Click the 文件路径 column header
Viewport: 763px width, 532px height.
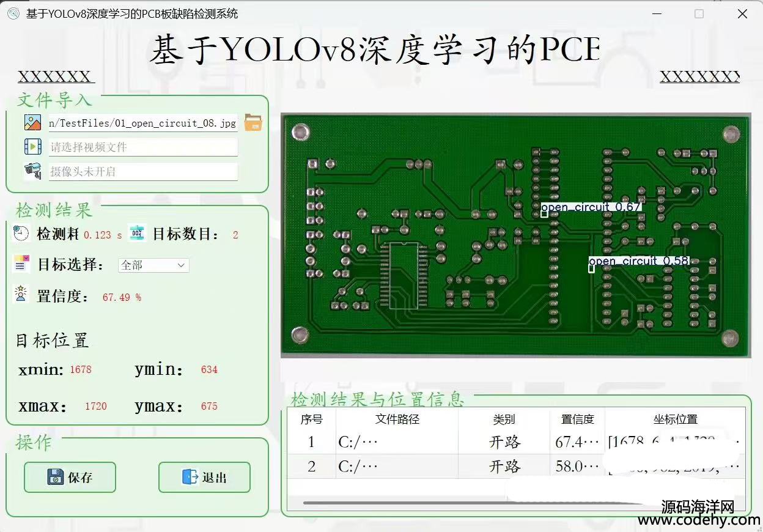[397, 419]
